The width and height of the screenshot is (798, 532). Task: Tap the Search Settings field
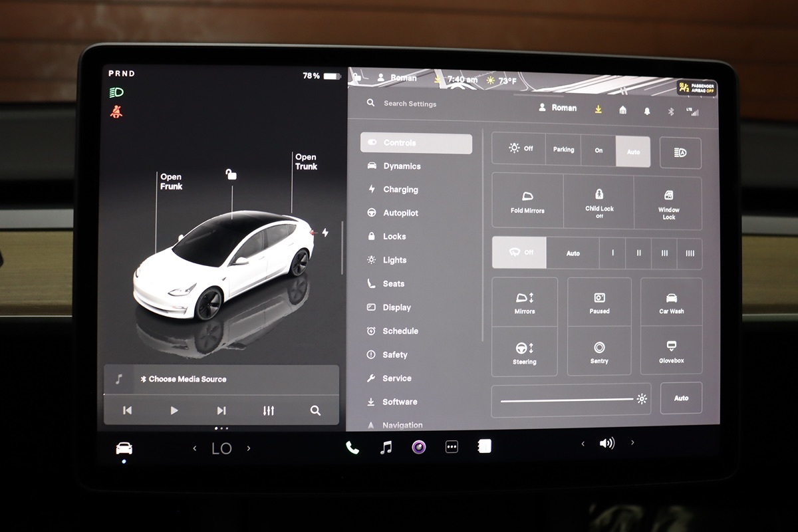pos(410,104)
